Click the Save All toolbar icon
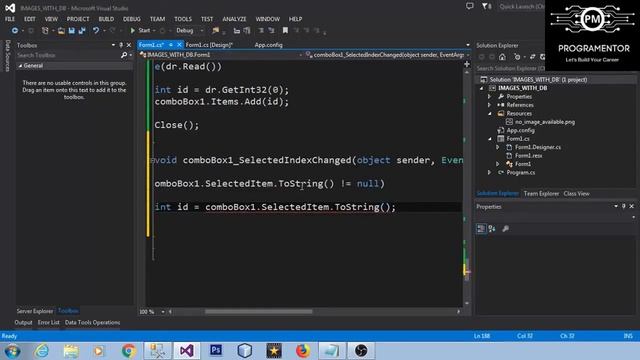The image size is (640, 360). pos(82,31)
